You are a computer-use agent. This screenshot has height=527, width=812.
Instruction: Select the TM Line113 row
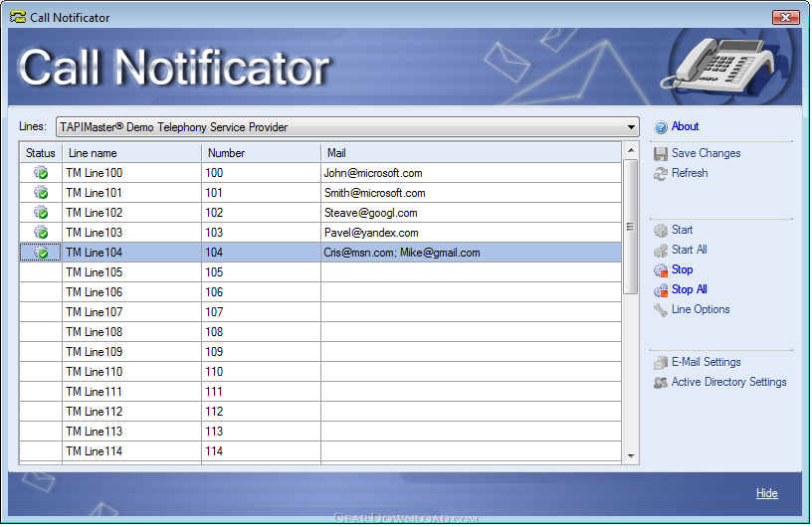point(320,432)
